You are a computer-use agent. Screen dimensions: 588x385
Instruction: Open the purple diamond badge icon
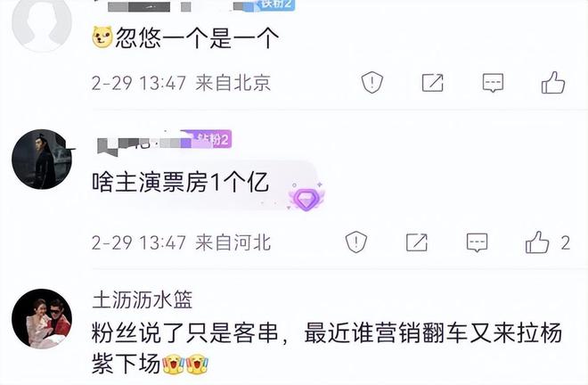point(306,197)
